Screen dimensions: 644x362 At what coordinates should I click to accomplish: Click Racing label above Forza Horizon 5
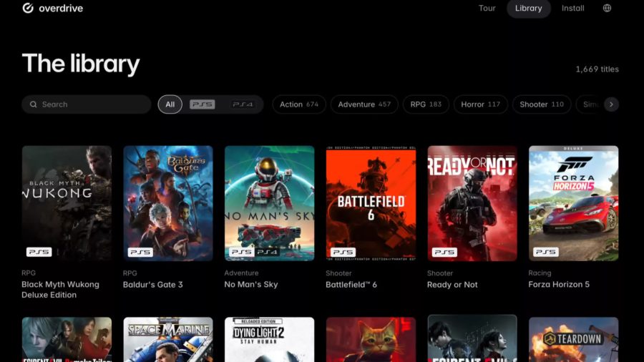click(540, 273)
